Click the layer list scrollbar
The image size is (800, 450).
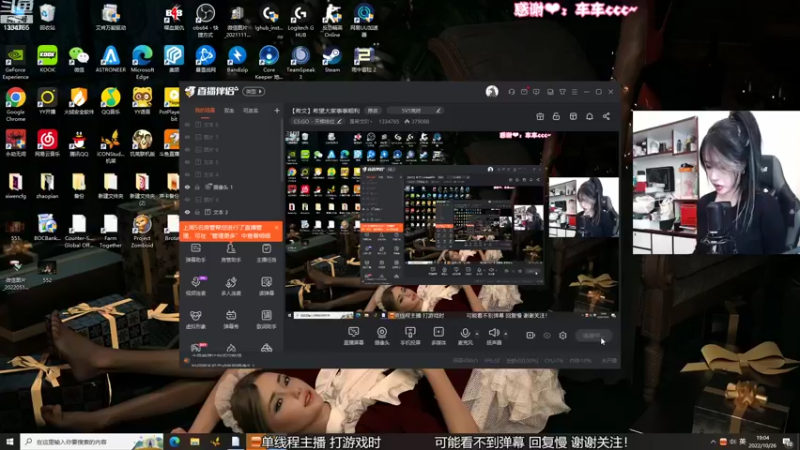[281, 151]
